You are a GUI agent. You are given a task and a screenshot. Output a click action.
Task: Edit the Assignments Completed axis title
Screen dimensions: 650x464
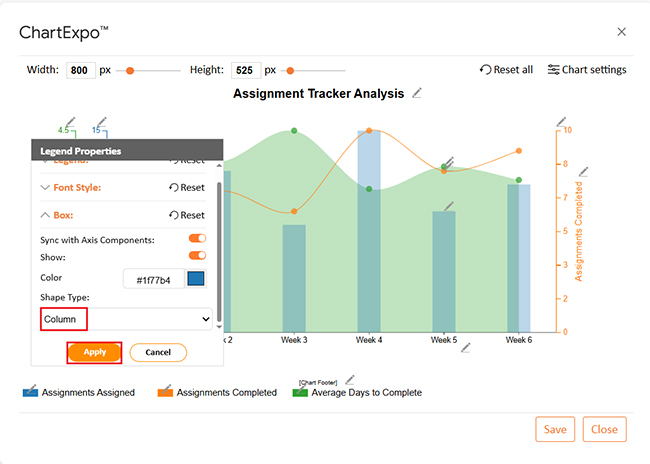coord(584,171)
